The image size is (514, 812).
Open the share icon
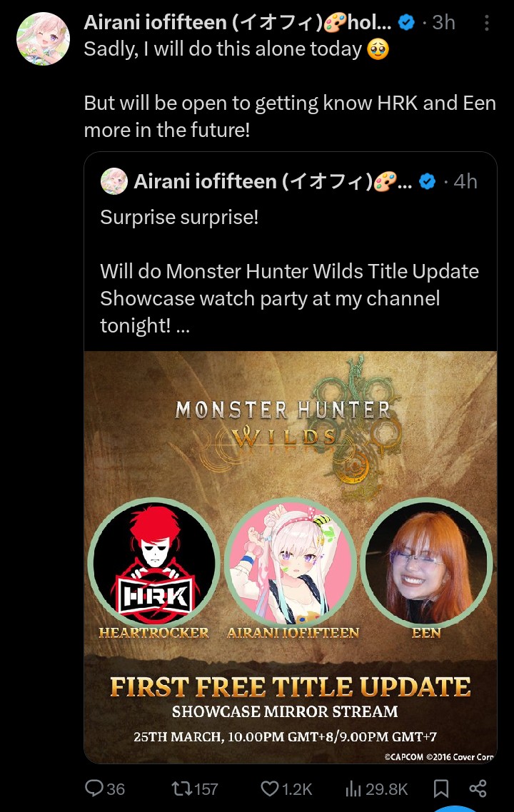pos(478,788)
